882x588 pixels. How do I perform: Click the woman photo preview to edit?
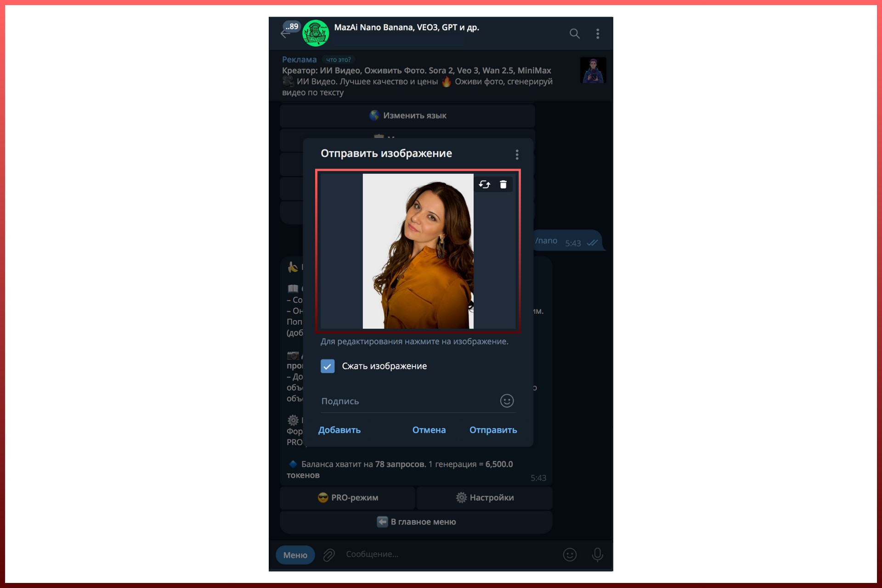418,251
